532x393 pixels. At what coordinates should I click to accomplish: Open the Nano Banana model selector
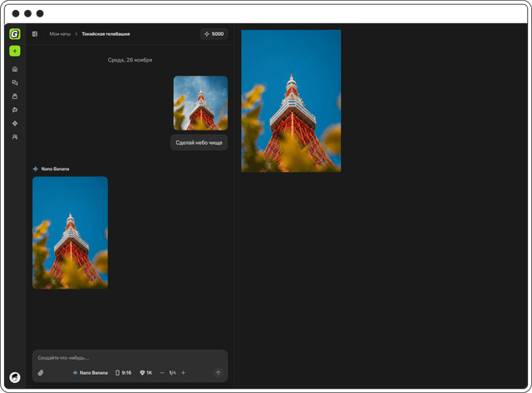click(x=90, y=373)
